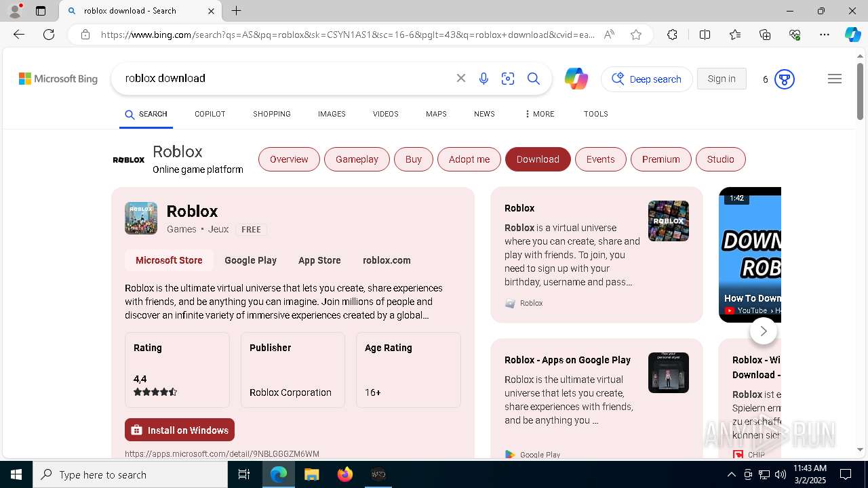
Task: Select the Overview pill
Action: [x=289, y=159]
